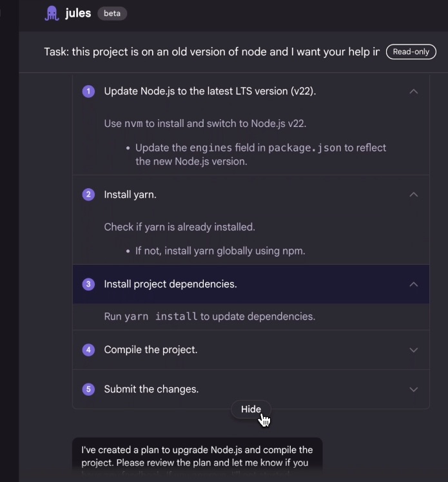
Task: Select the Compile the project step title
Action: click(x=151, y=350)
